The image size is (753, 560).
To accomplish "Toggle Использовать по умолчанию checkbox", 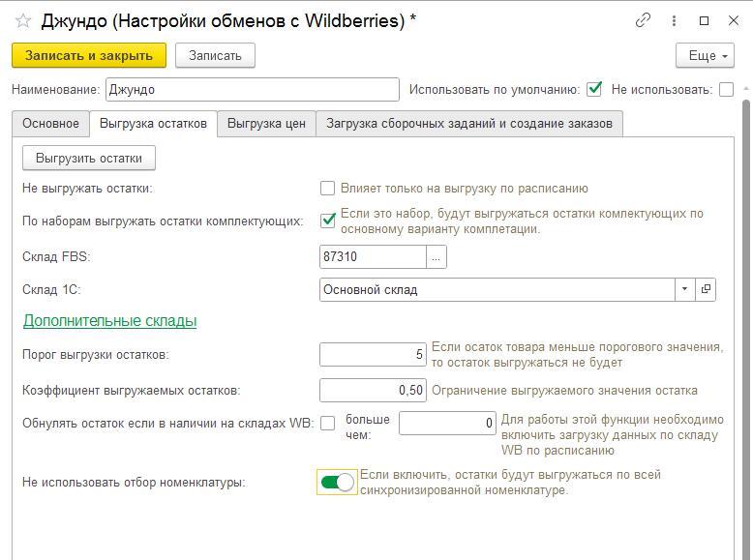I will (x=594, y=89).
